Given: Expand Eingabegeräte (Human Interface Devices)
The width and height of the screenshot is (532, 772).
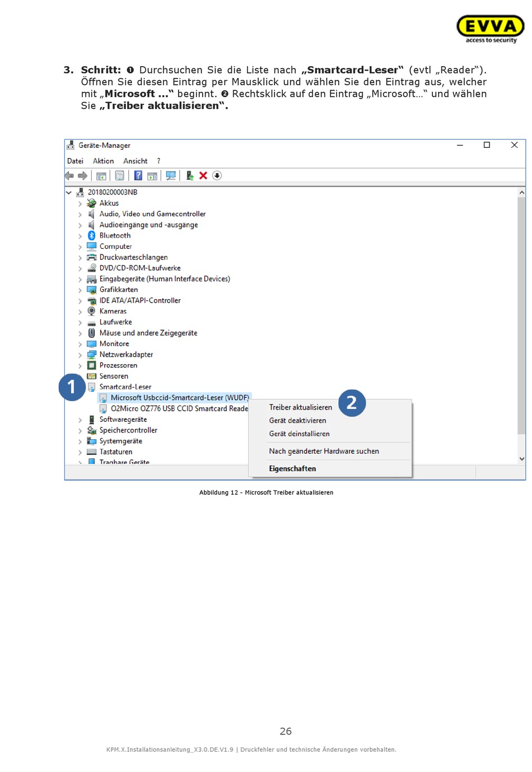Looking at the screenshot, I should (80, 280).
